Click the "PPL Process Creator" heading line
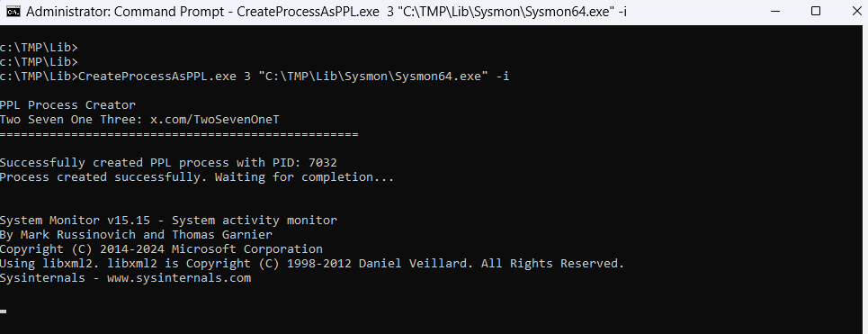The height and width of the screenshot is (334, 868). coord(67,105)
